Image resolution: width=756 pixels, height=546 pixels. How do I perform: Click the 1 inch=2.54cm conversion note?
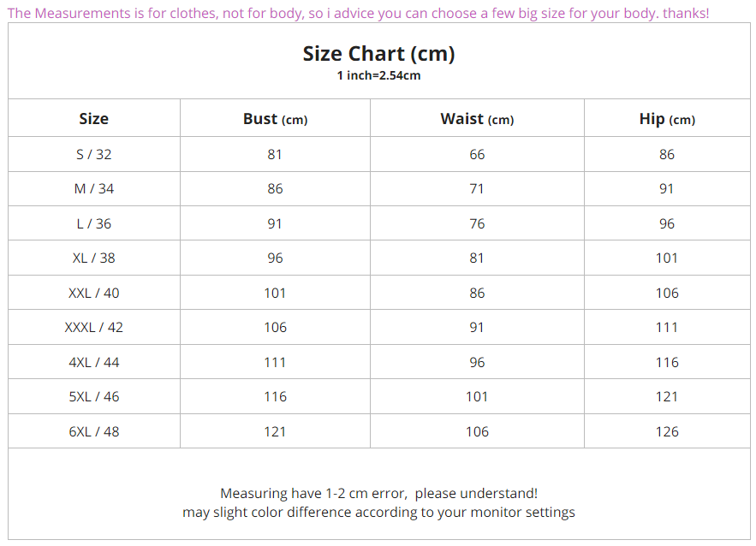tap(378, 75)
